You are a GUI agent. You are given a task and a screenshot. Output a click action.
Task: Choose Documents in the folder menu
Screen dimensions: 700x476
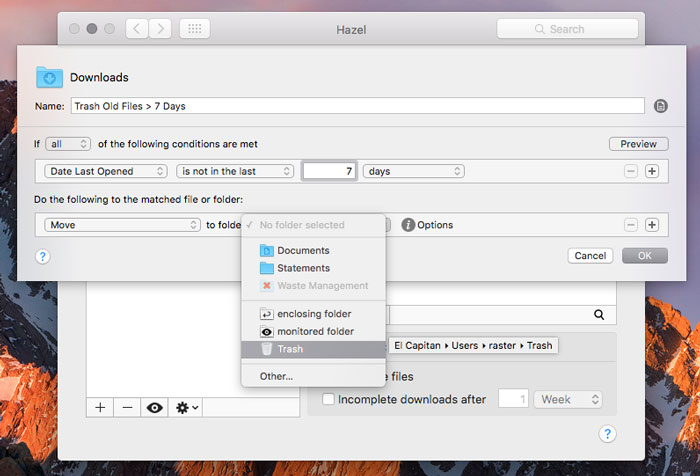point(302,250)
